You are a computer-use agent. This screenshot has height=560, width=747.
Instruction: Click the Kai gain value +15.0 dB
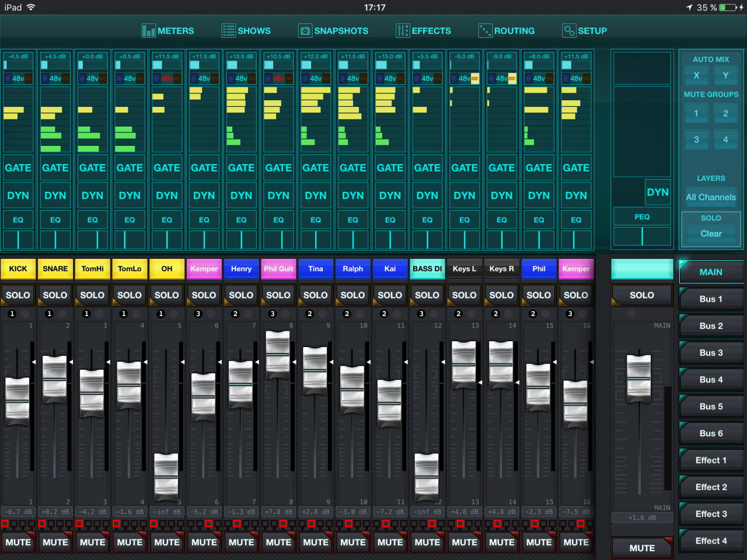coord(390,57)
